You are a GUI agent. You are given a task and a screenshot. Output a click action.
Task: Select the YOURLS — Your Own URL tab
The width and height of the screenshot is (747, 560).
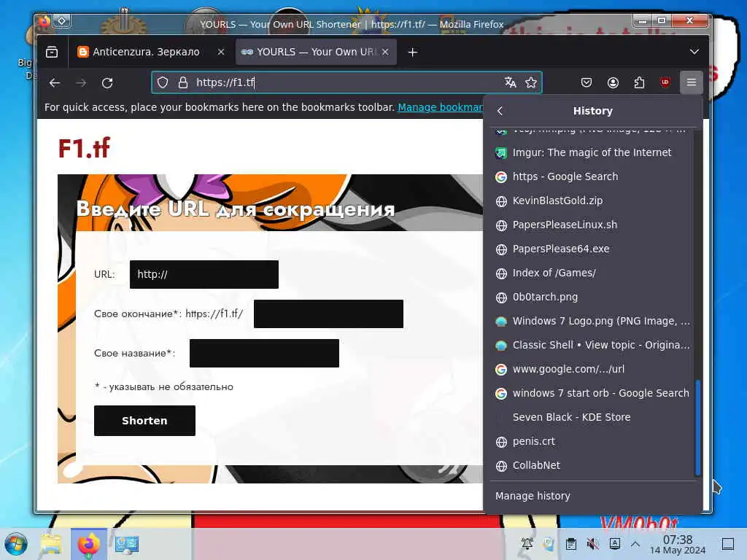tap(316, 52)
